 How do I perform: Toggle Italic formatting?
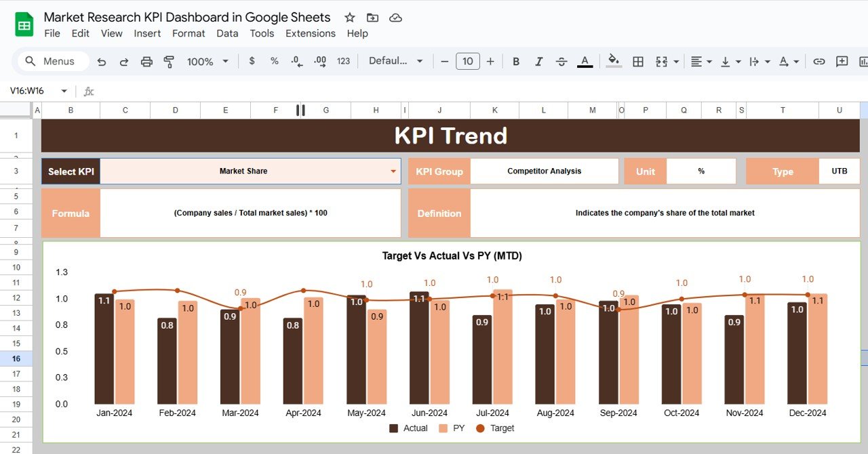point(538,62)
